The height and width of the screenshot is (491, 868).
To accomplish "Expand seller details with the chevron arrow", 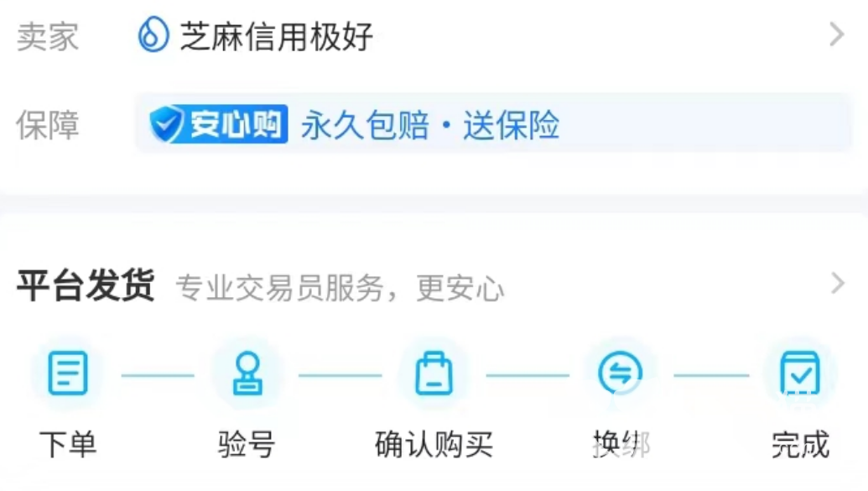I will tap(837, 35).
